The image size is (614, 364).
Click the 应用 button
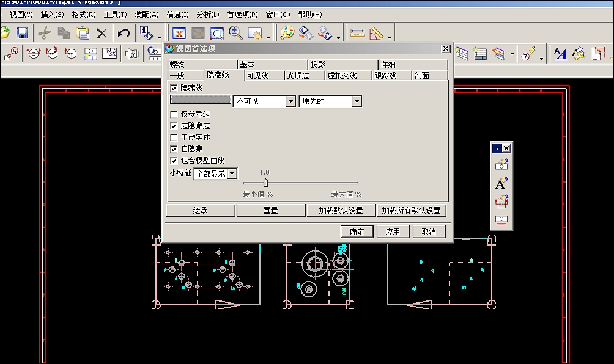(393, 232)
